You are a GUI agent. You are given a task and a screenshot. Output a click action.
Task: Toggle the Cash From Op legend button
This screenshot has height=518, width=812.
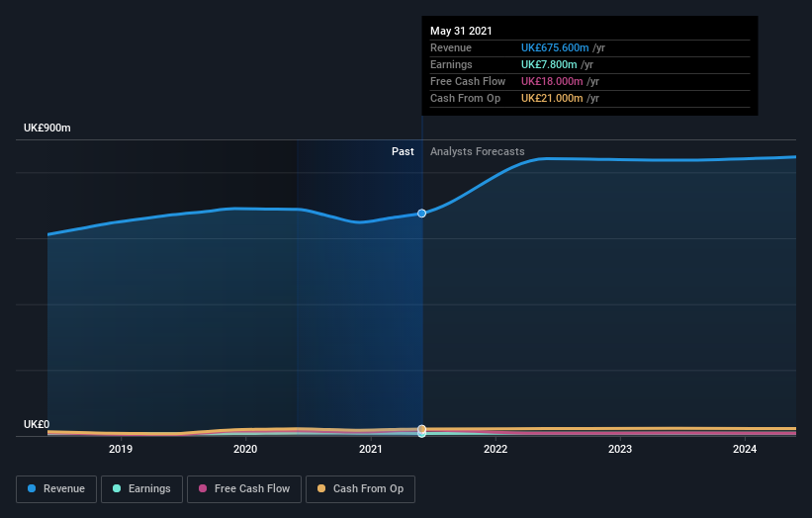[x=360, y=489]
